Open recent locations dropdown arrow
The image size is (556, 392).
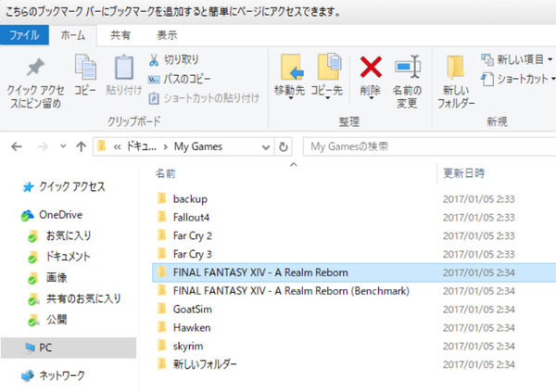click(63, 145)
